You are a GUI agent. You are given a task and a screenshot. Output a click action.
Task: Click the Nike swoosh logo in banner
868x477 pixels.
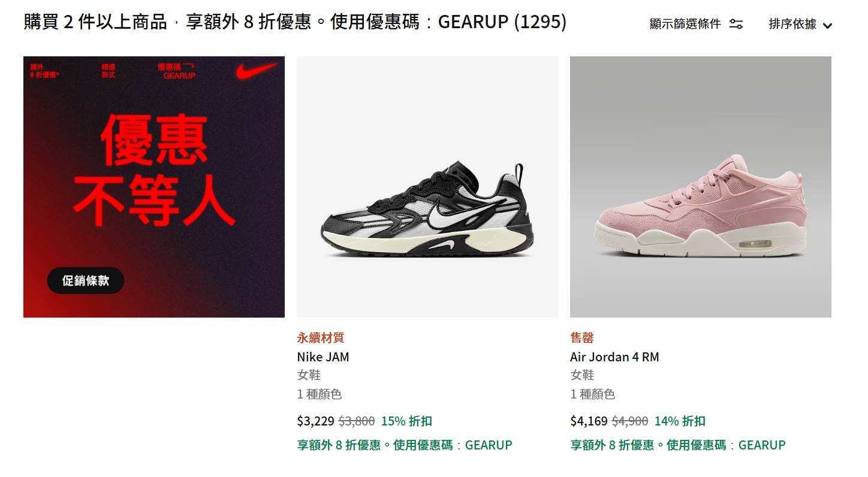point(257,71)
